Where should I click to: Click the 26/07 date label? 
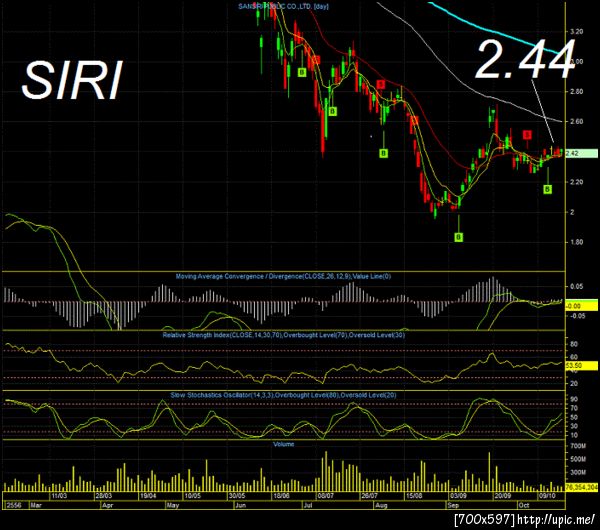coord(370,496)
